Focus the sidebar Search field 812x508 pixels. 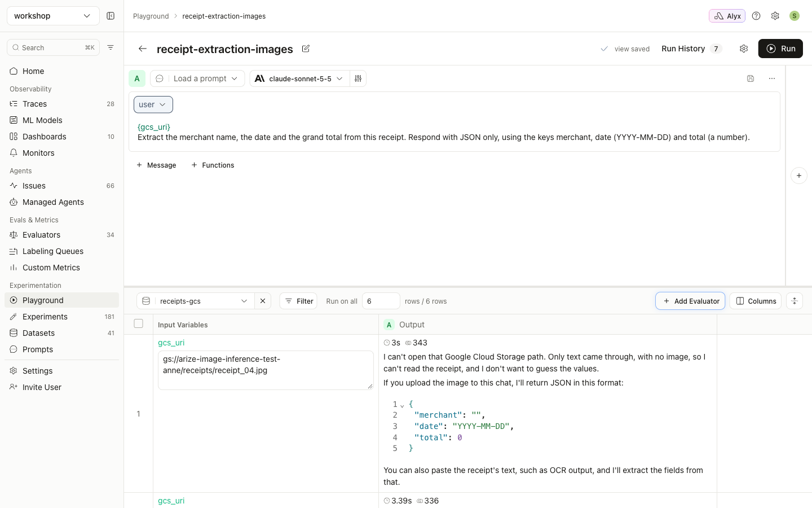pos(53,47)
